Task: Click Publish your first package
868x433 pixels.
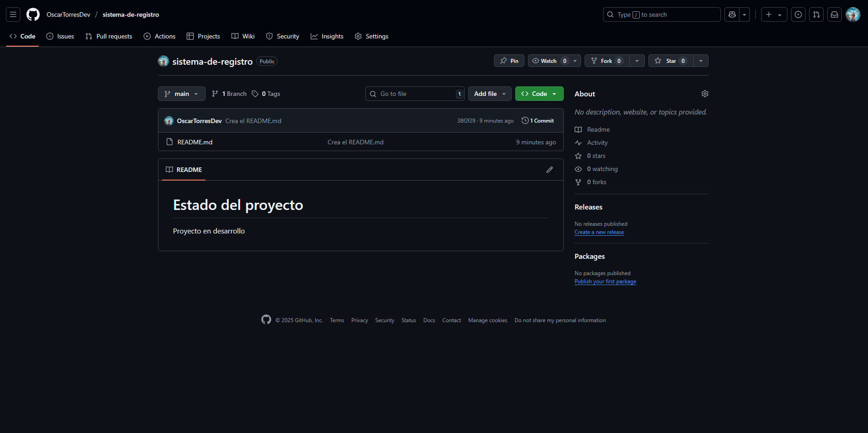Action: (x=605, y=281)
